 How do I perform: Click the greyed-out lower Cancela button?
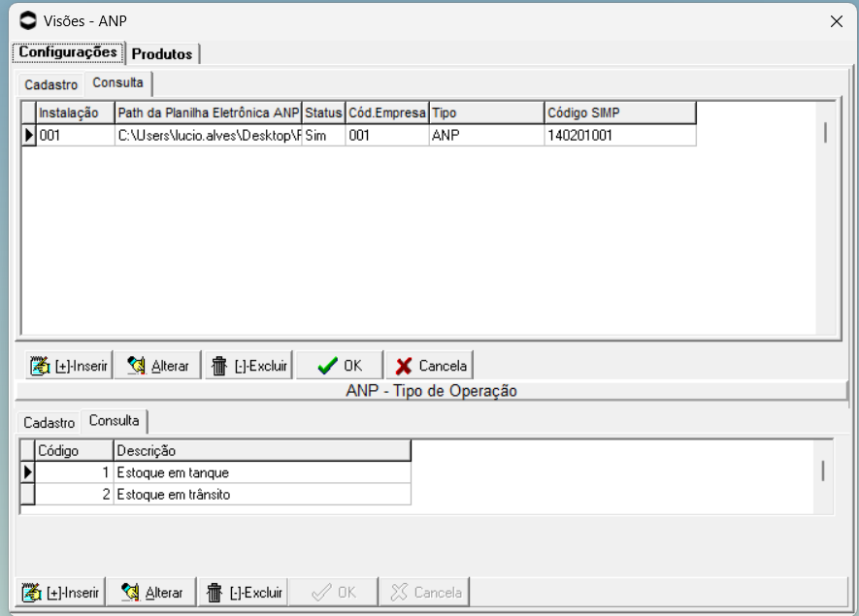point(424,592)
